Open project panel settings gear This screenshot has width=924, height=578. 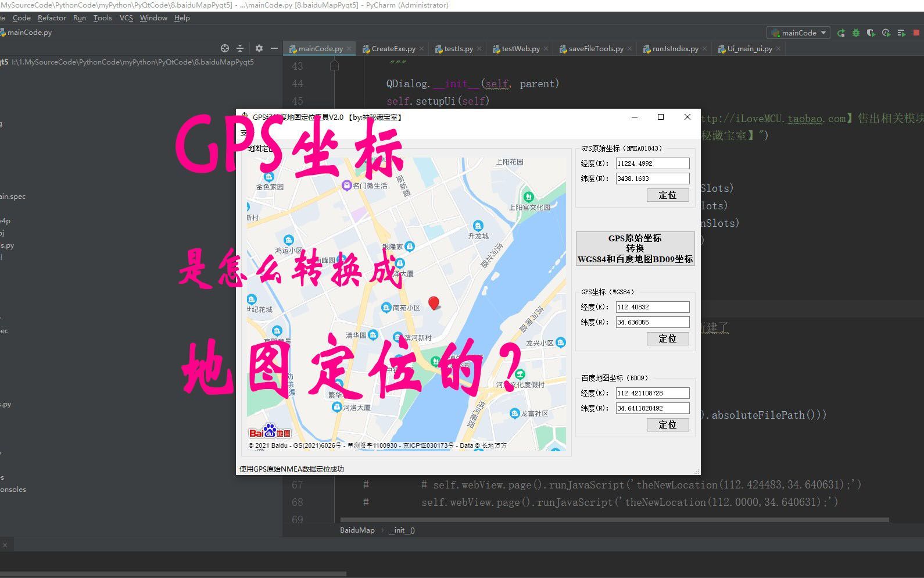point(259,48)
